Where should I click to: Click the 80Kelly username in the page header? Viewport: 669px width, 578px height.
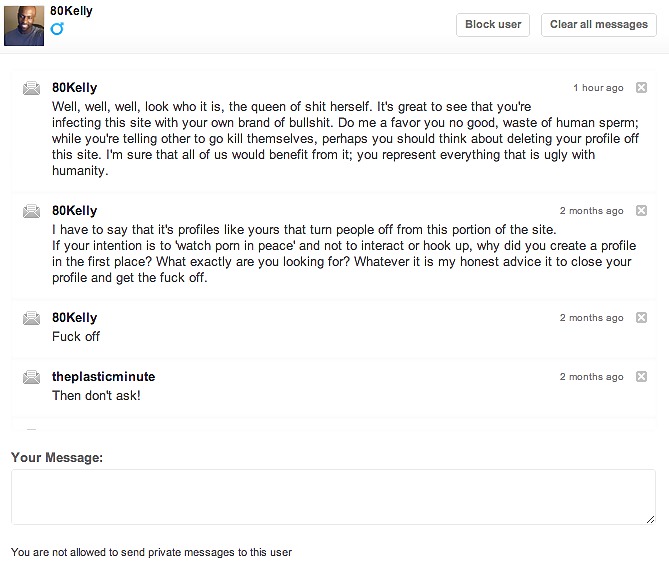71,8
